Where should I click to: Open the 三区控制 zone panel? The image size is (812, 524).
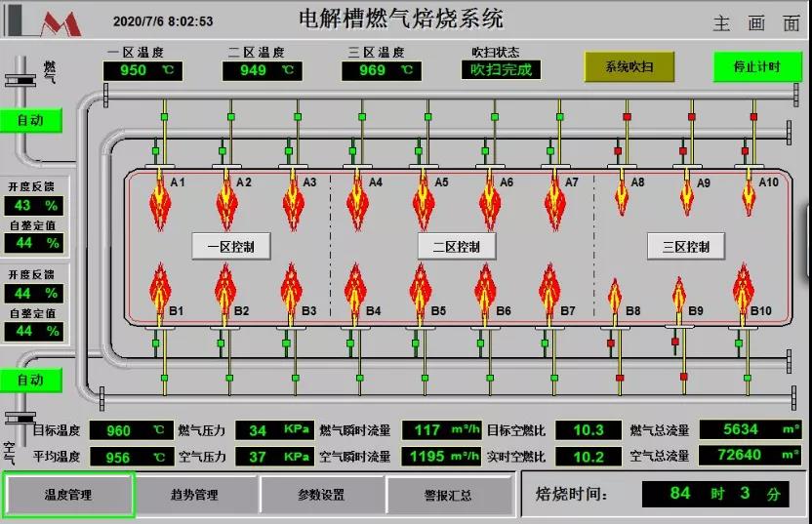(x=685, y=246)
